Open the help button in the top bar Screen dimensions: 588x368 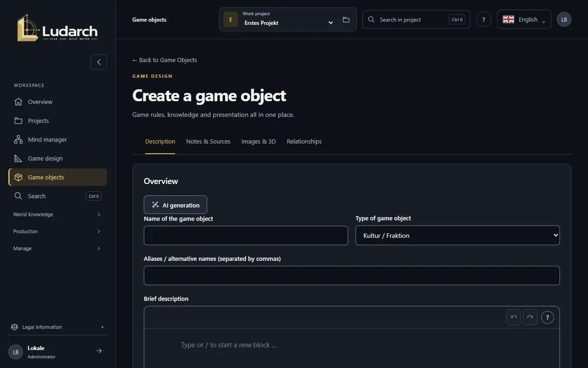coord(484,20)
